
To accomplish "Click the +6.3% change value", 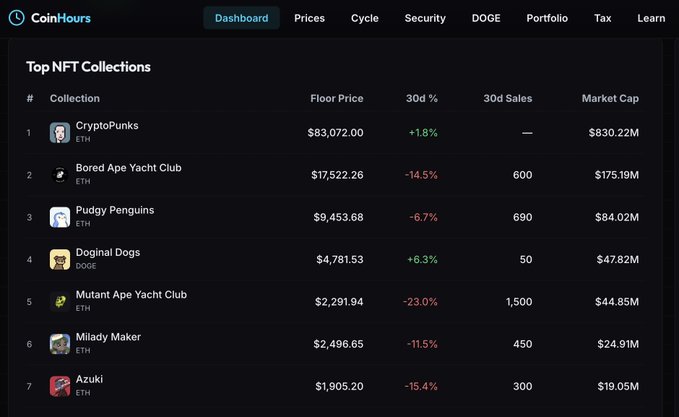I will 422,259.
